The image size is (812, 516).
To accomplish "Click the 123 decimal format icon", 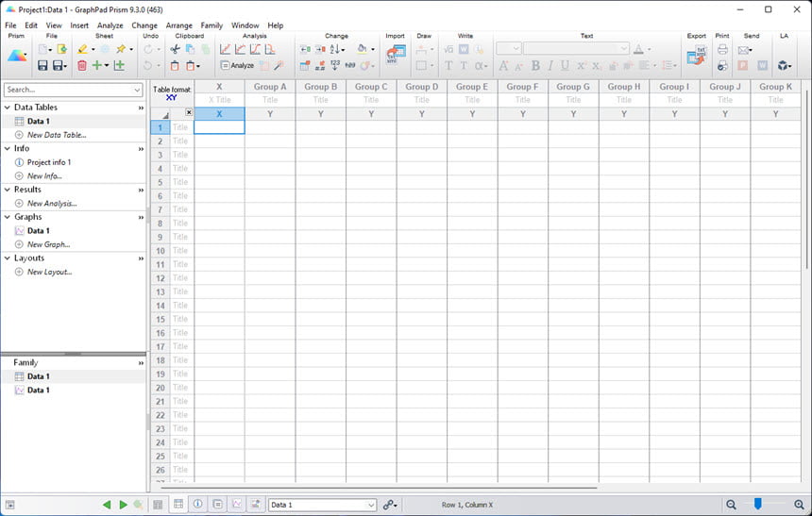I will pos(335,65).
